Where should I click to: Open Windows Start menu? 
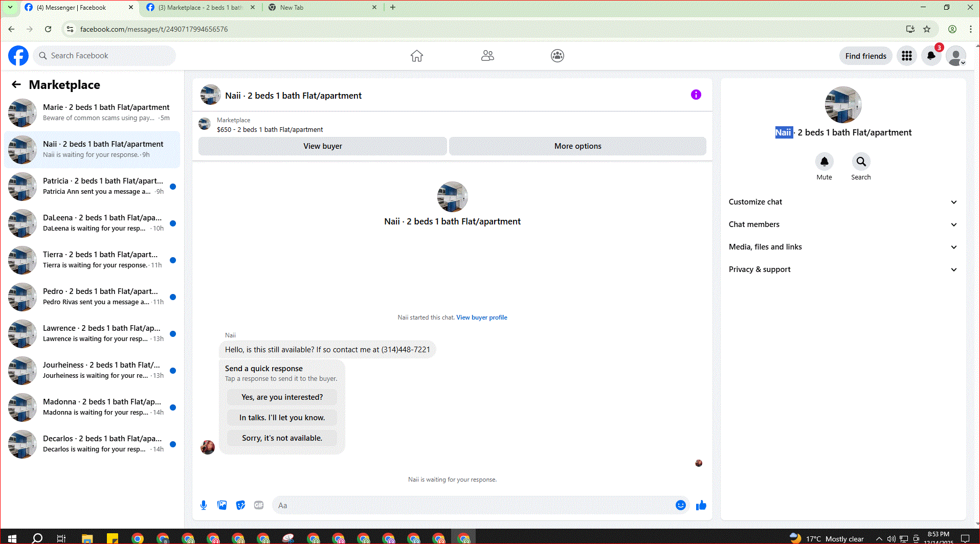click(12, 538)
